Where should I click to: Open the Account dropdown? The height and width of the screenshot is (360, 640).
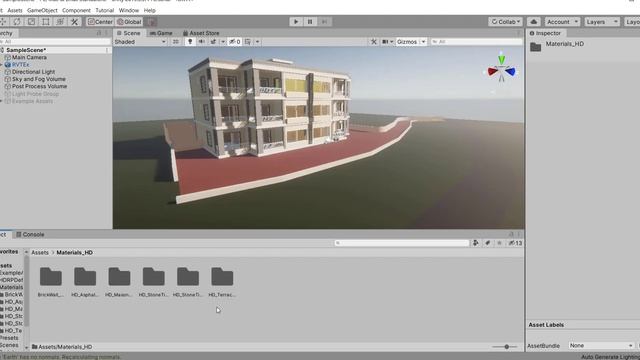(562, 22)
